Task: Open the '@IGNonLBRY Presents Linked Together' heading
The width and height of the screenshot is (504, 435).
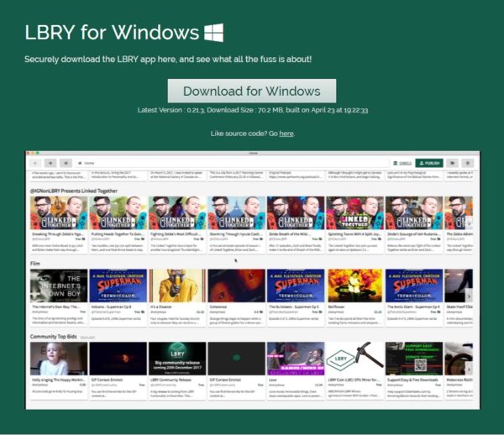Action: tap(74, 191)
